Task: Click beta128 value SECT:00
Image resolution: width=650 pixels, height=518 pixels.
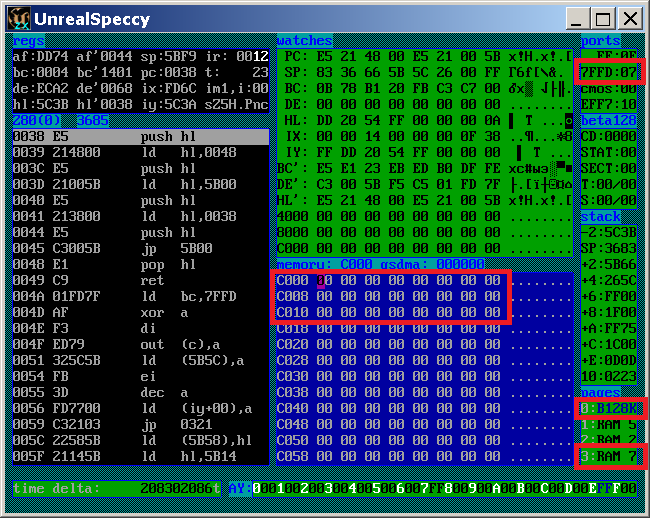Action: [609, 169]
